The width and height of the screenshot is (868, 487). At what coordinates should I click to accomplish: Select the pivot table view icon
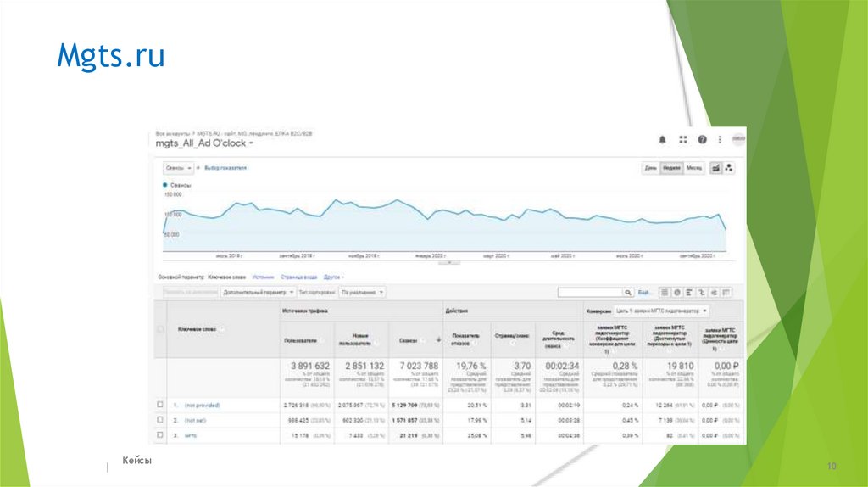tap(726, 293)
